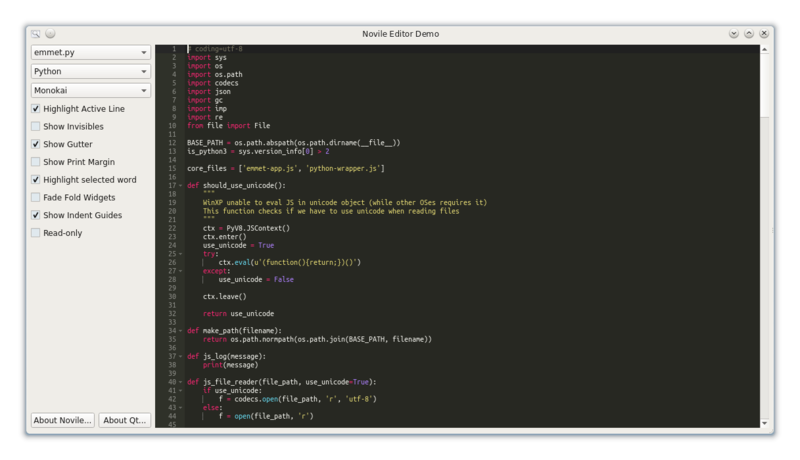Click the 'import codecs' line
This screenshot has height=460, width=800.
click(213, 83)
